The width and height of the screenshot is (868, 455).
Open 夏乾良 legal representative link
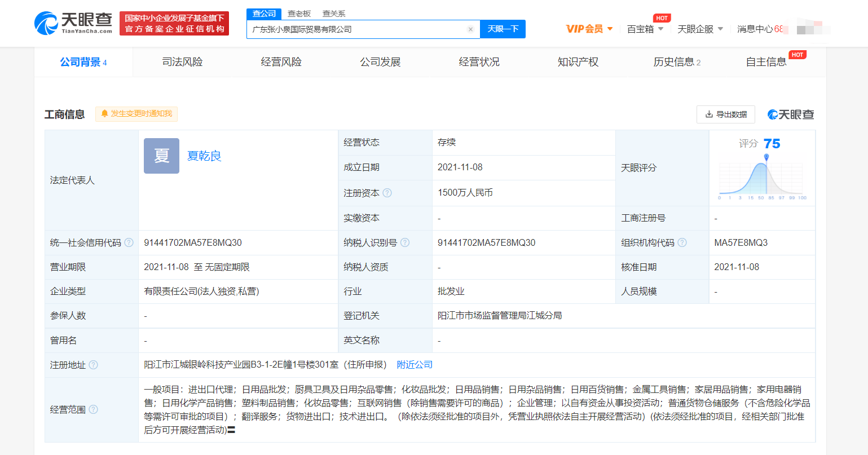point(204,156)
